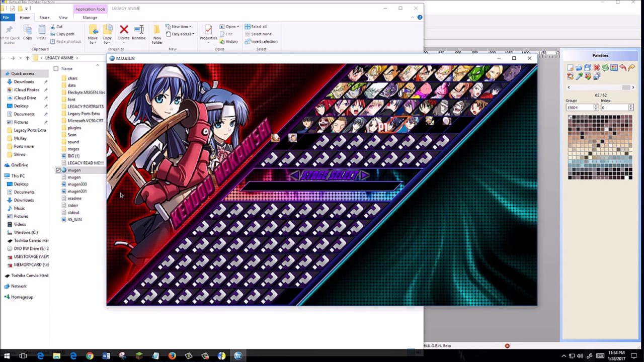Click the New palette icon in Palettes panel

[x=570, y=68]
